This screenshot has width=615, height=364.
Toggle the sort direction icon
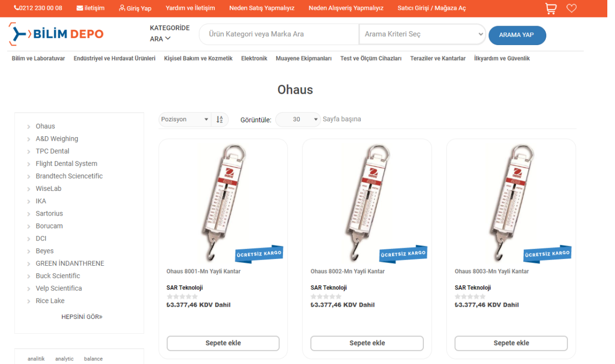tap(219, 119)
